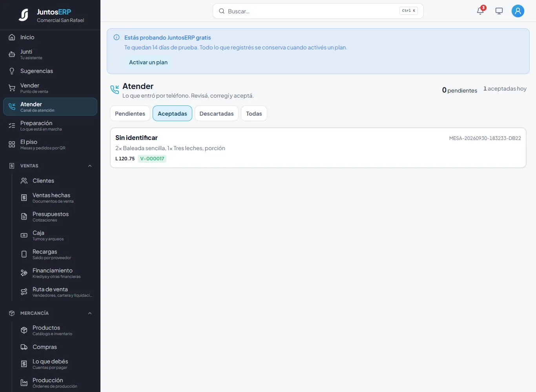Click the Buscar search field
This screenshot has height=392, width=536.
pos(318,11)
